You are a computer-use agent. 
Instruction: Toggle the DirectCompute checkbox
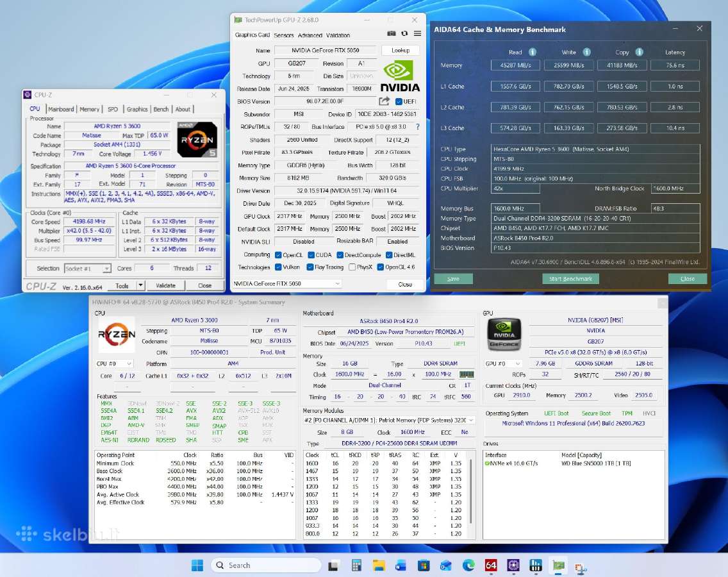click(x=340, y=255)
